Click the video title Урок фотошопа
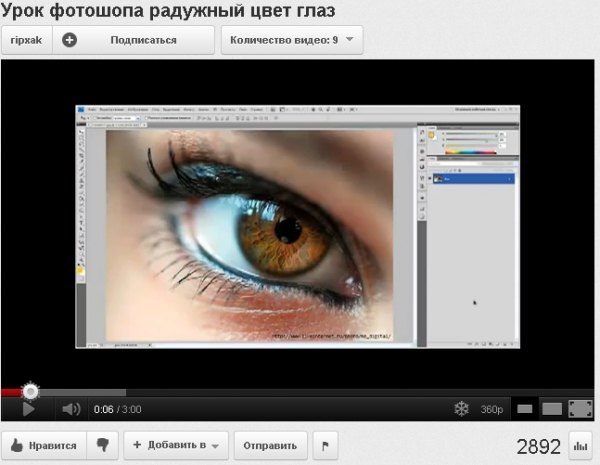The image size is (600, 465). tap(168, 10)
